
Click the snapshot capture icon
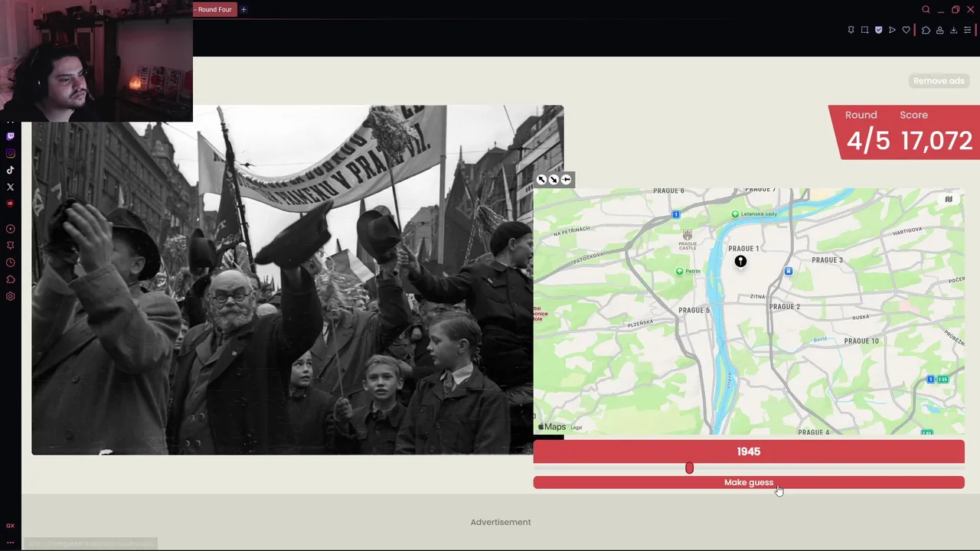864,30
